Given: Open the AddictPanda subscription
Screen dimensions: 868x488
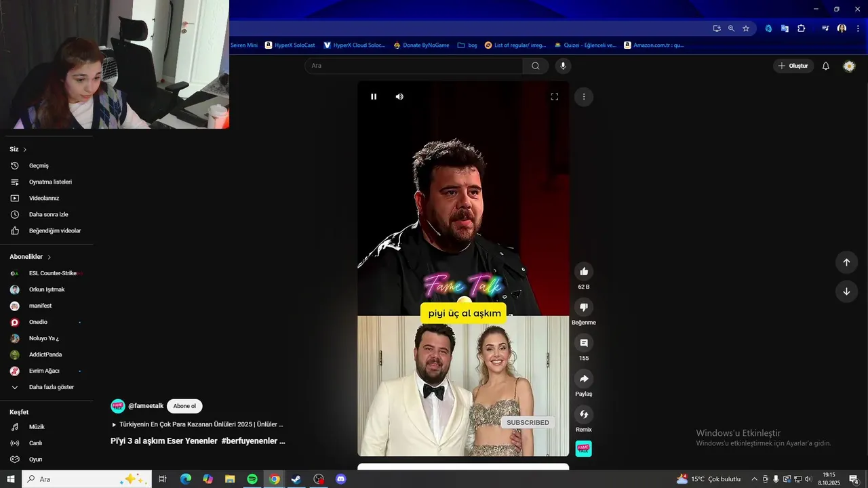Looking at the screenshot, I should pyautogui.click(x=47, y=354).
